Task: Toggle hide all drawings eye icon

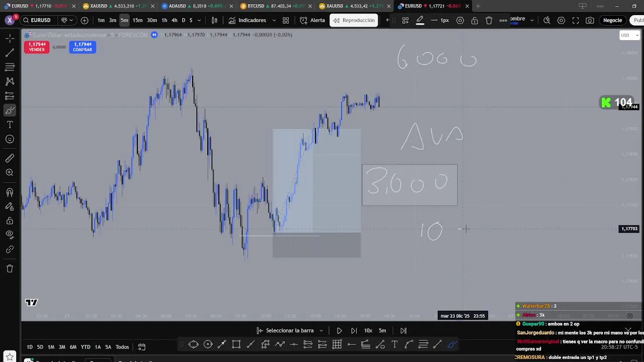Action: click(x=10, y=235)
